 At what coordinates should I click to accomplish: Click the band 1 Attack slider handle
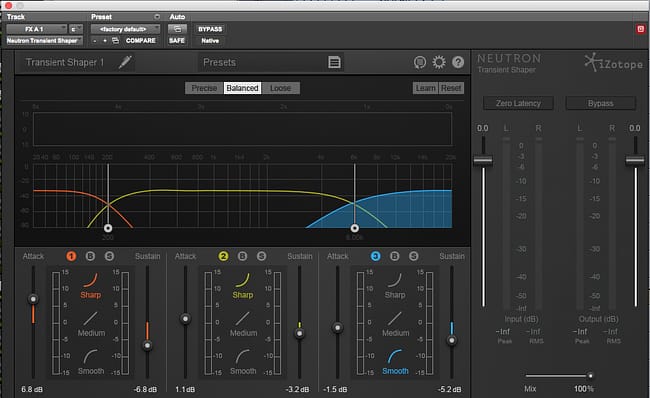click(33, 299)
